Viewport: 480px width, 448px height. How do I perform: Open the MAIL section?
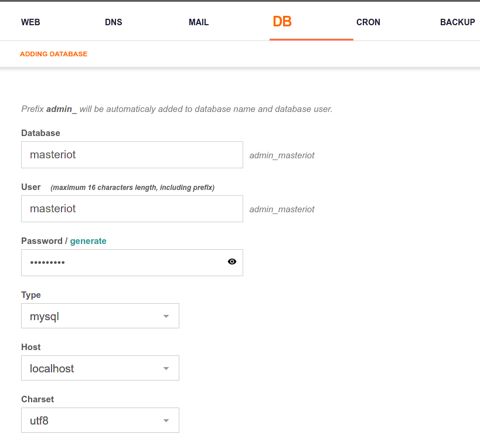(198, 22)
